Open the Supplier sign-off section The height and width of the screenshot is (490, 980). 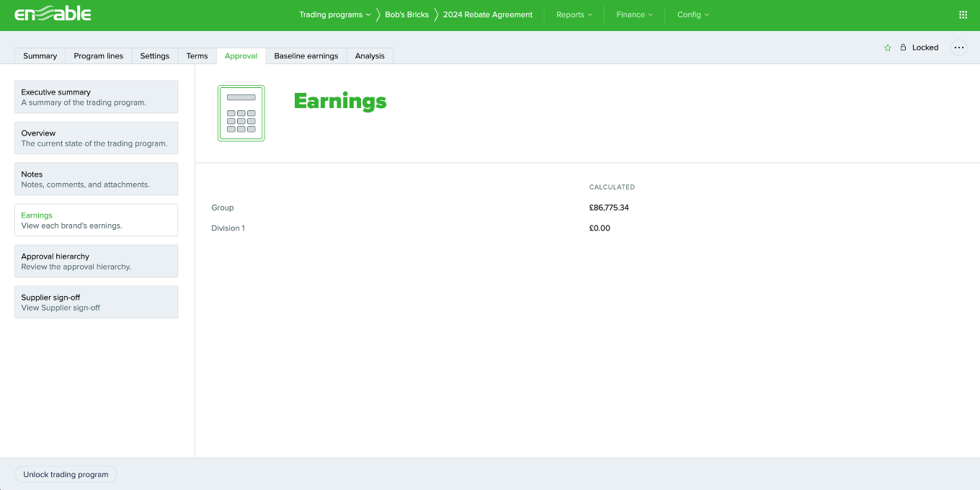96,301
